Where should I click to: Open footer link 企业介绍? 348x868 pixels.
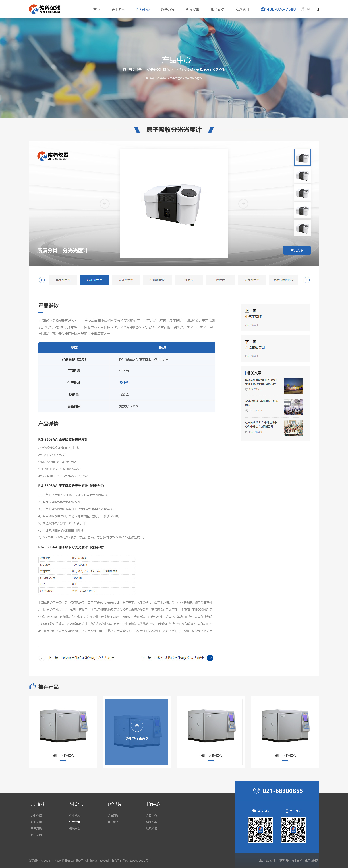pos(36,816)
